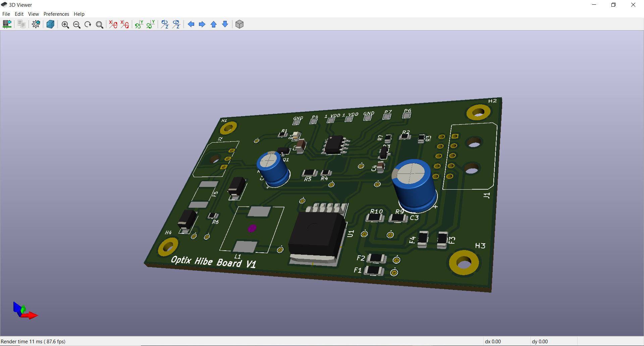Screen dimensions: 644x346
Task: Click the R10 resistor on board
Action: 375,217
